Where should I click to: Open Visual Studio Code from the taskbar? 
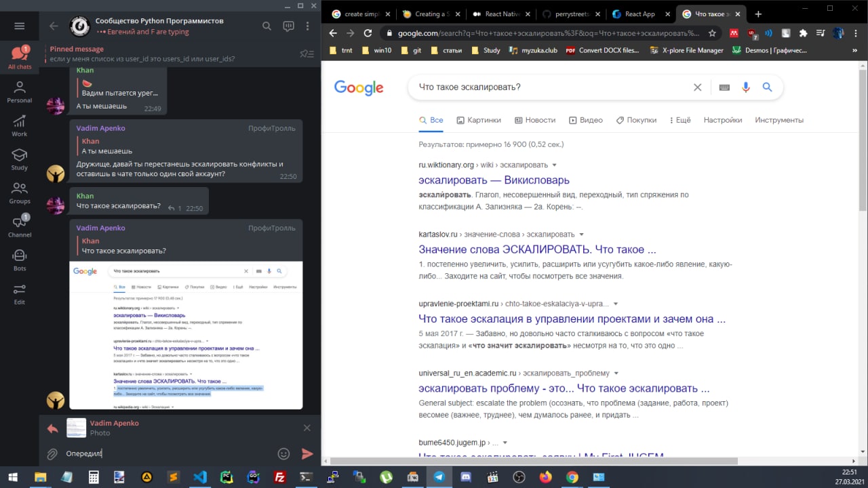(x=199, y=477)
